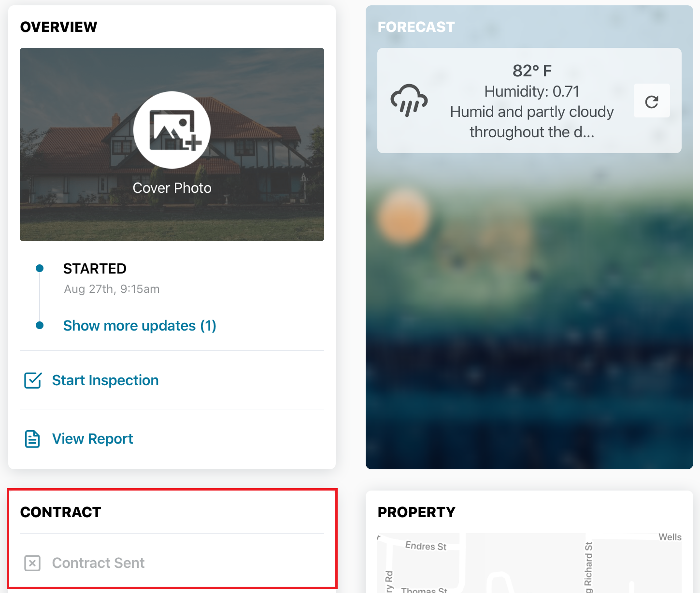The height and width of the screenshot is (593, 700).
Task: Click the STARTED timeline dot
Action: point(40,268)
